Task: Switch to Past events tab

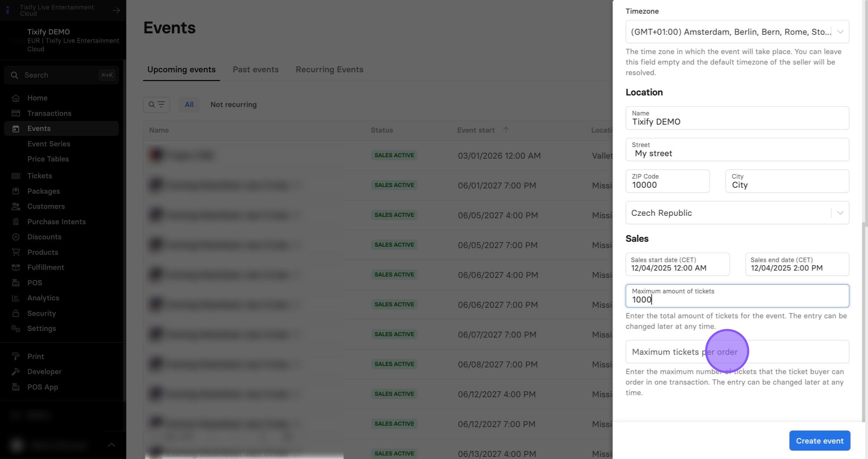Action: (x=256, y=69)
